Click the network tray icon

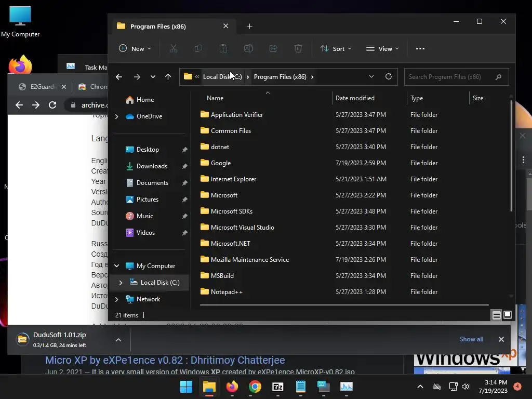(x=453, y=387)
